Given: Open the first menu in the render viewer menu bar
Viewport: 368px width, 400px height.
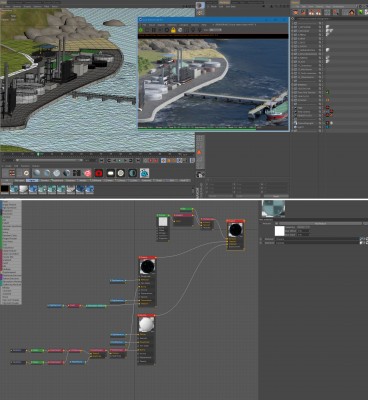Looking at the screenshot, I should (x=144, y=25).
